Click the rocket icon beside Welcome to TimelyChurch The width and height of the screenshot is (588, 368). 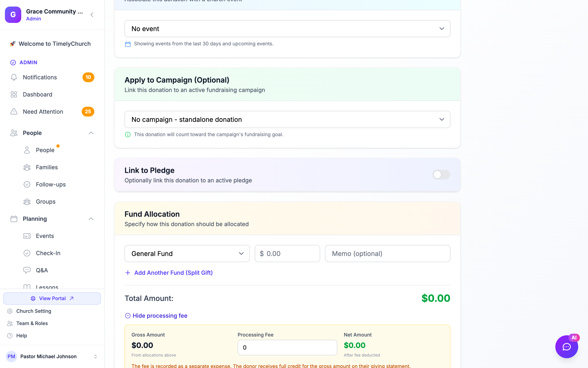13,44
